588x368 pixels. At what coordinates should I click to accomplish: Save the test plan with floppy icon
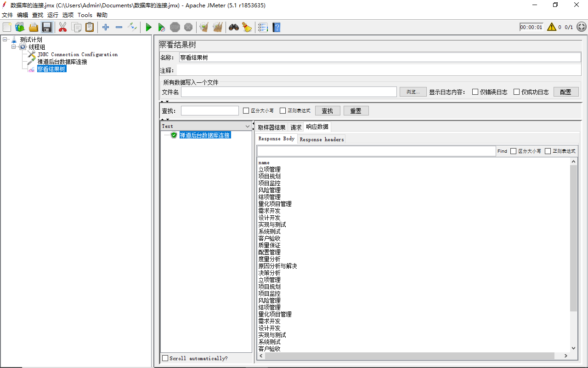point(47,27)
